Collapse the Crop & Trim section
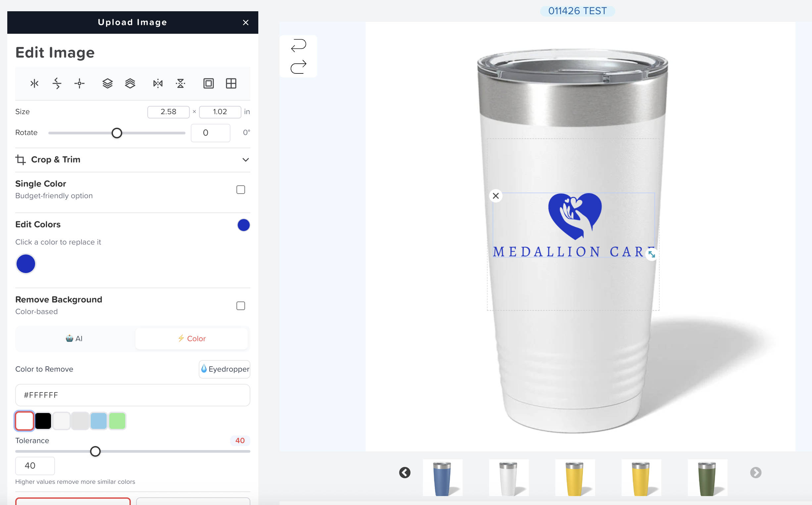Viewport: 812px width, 505px height. (246, 160)
